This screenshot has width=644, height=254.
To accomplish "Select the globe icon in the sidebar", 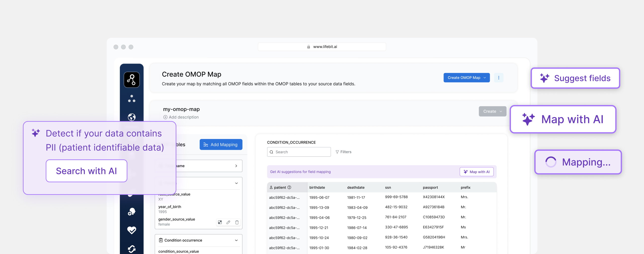I will point(132,117).
